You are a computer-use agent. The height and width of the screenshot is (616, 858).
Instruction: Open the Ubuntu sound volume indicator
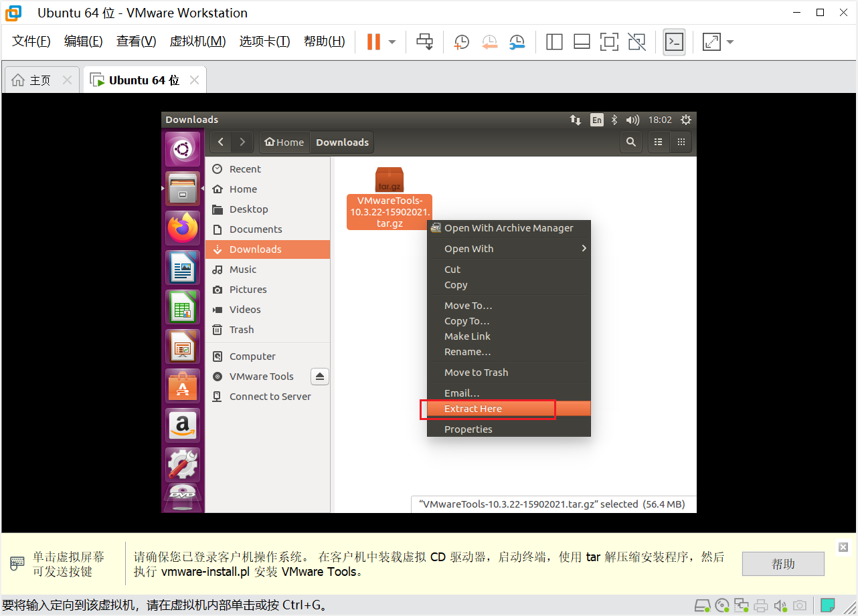632,120
